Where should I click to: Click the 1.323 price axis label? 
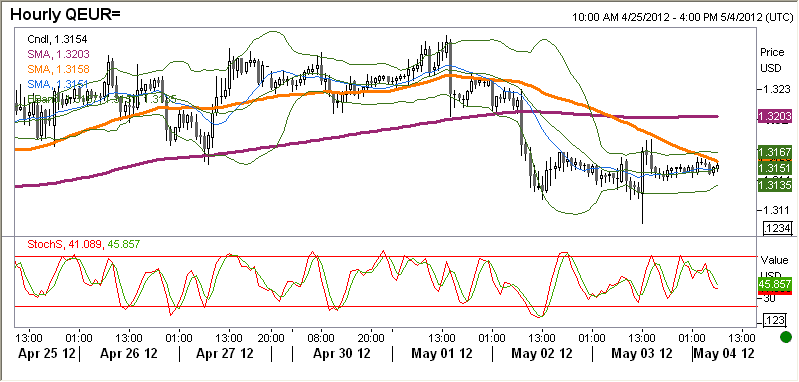point(776,90)
